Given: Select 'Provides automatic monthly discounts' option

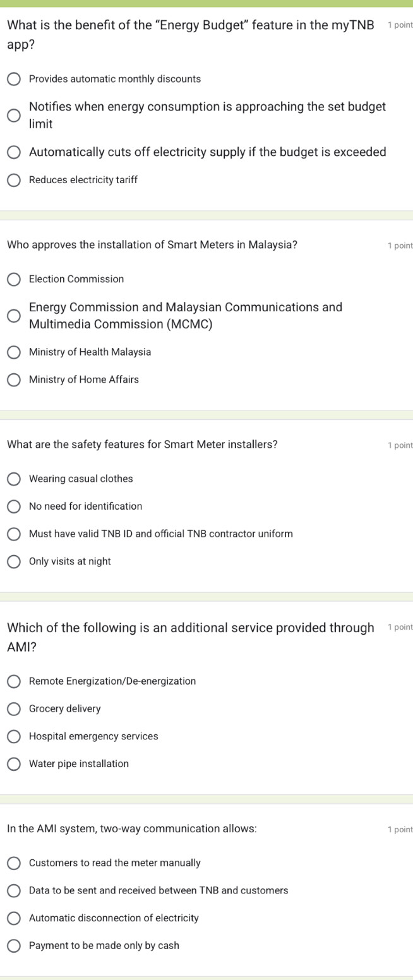Looking at the screenshot, I should pos(13,80).
